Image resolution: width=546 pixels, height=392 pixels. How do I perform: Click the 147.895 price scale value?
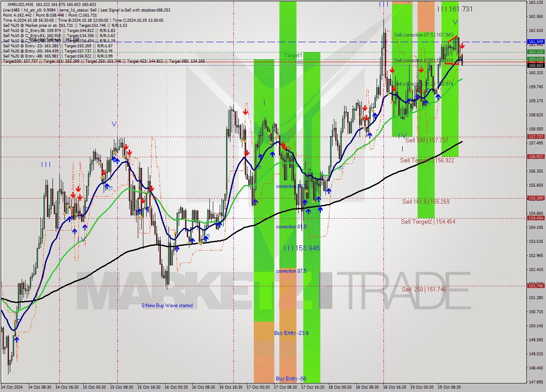point(536,382)
